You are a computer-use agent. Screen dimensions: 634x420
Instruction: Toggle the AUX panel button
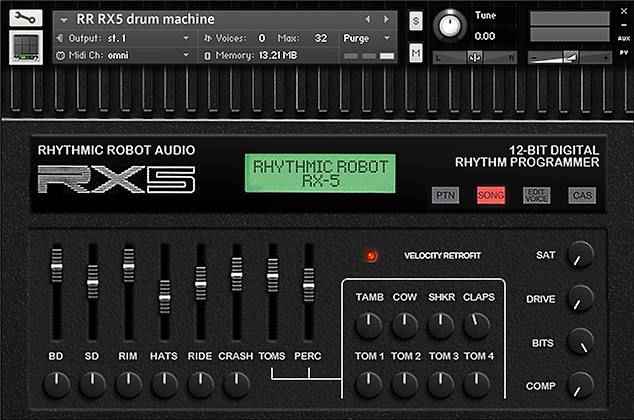(x=624, y=39)
